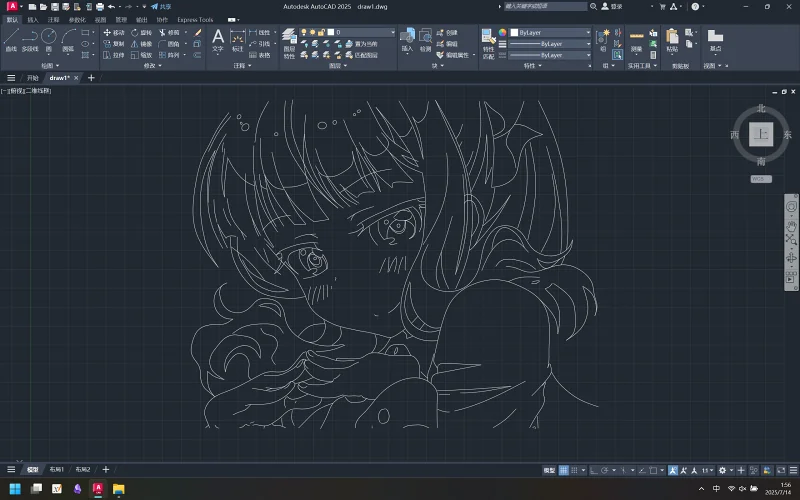
Task: Toggle layer 0 on/off lightbulb icon
Action: click(x=304, y=32)
